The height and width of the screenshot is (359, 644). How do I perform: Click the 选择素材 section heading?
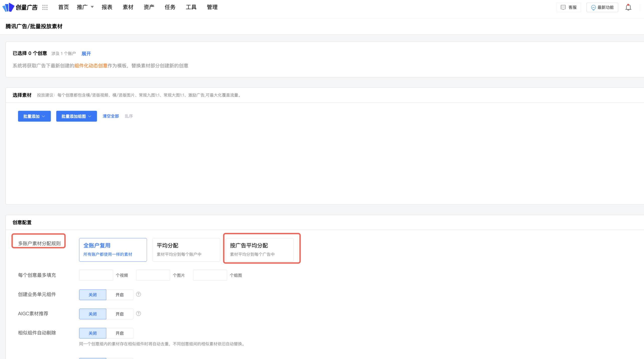[x=22, y=95]
